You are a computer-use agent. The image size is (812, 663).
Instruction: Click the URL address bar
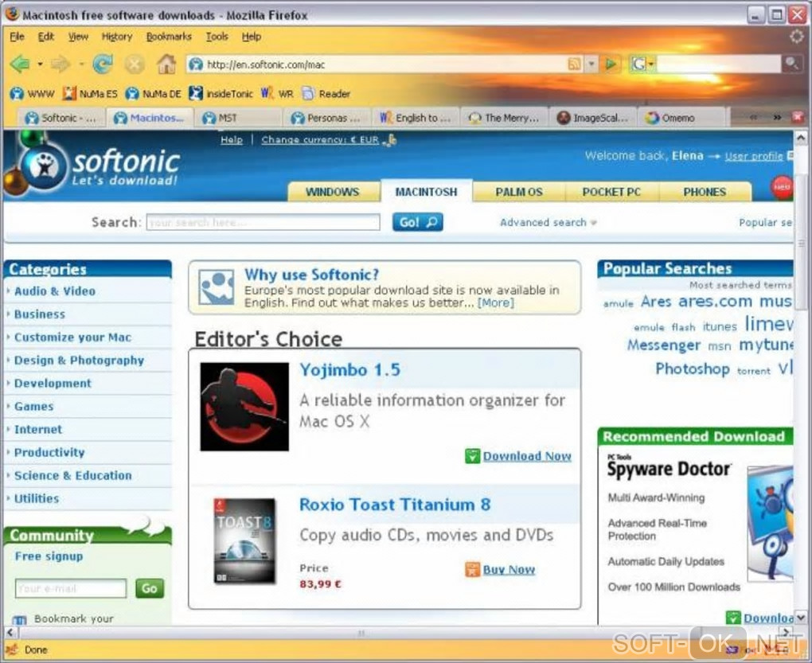386,64
